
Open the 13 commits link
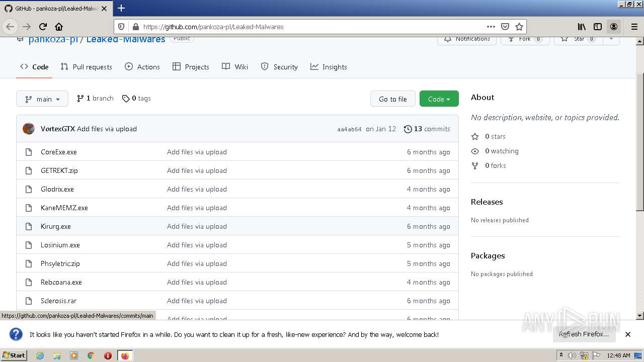427,129
